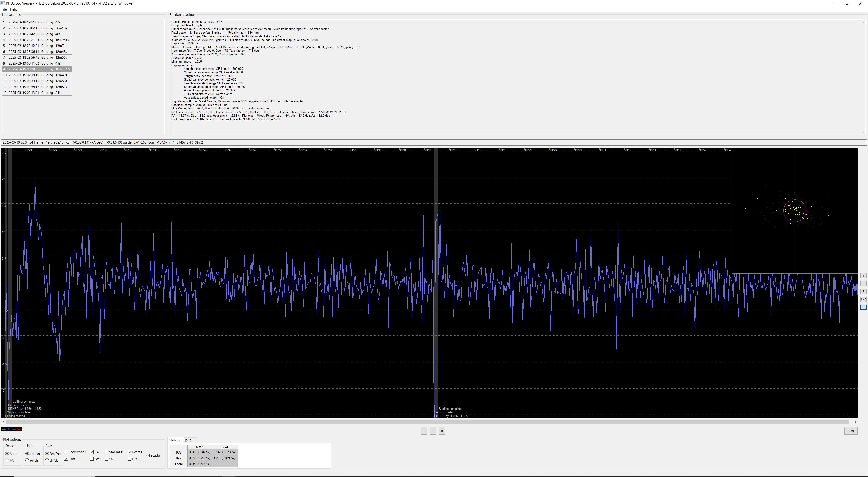Open the File menu
Image resolution: width=868 pixels, height=477 pixels.
(4, 9)
